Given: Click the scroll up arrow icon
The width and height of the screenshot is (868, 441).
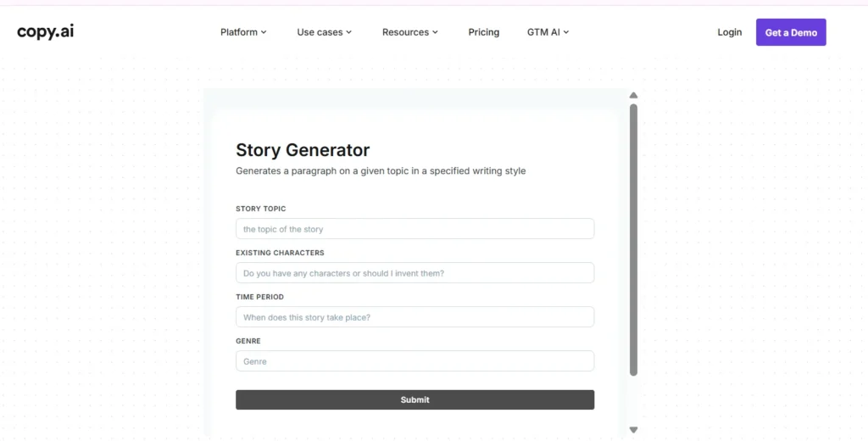Looking at the screenshot, I should pos(633,95).
